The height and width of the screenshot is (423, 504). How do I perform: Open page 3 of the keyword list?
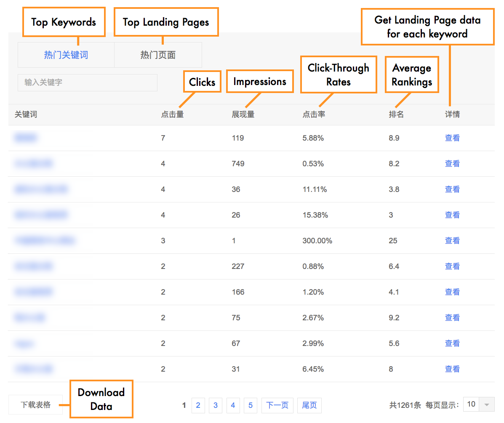216,405
